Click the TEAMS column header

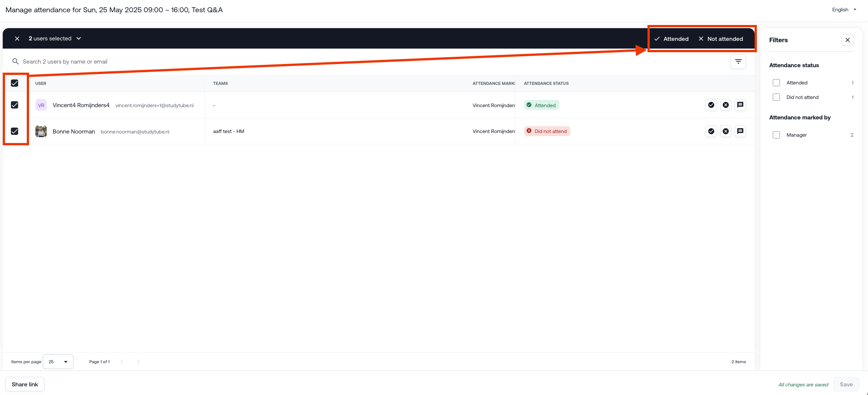pos(221,84)
